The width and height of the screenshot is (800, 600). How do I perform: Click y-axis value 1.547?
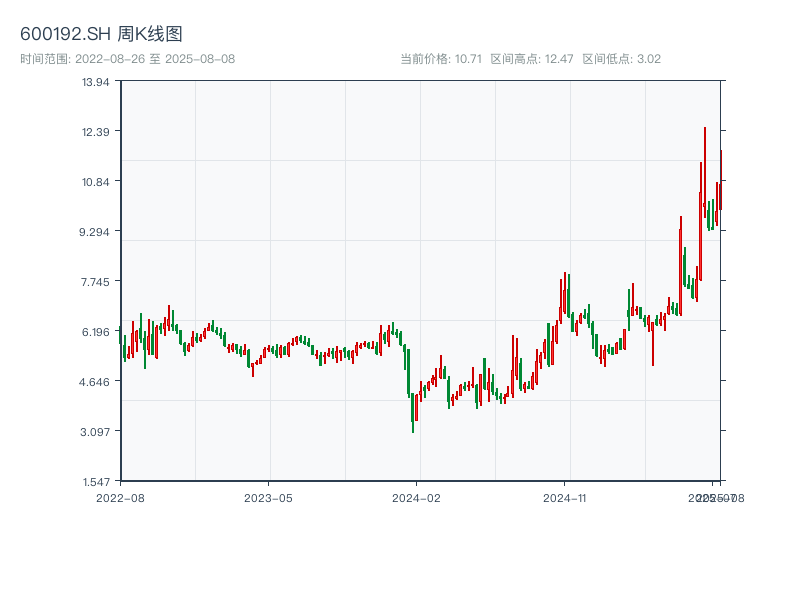point(96,482)
